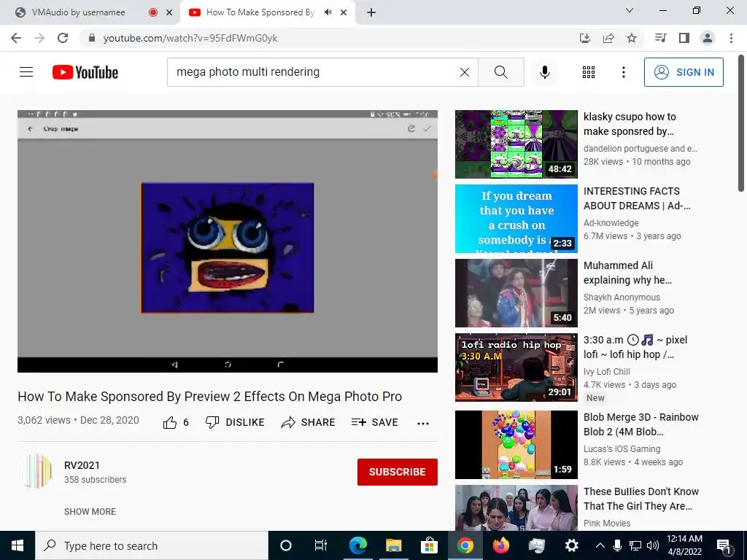Go to the YouTube home logo

coord(85,72)
